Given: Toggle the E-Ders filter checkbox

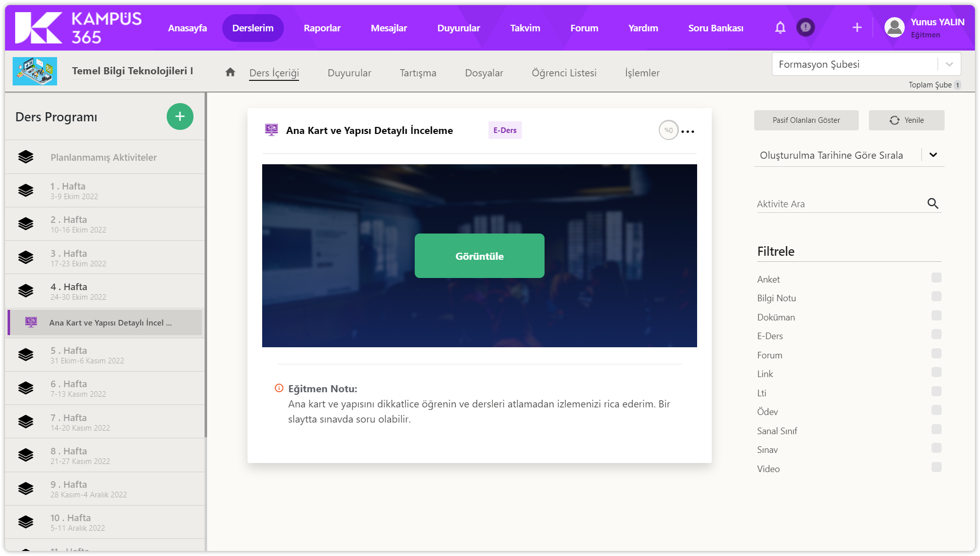Looking at the screenshot, I should (x=936, y=335).
